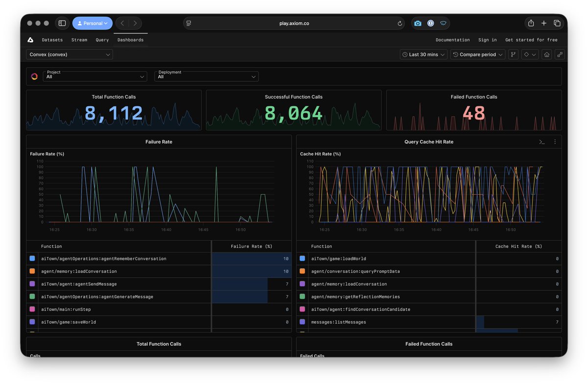Open the Documentation link
The image size is (588, 384).
(453, 40)
